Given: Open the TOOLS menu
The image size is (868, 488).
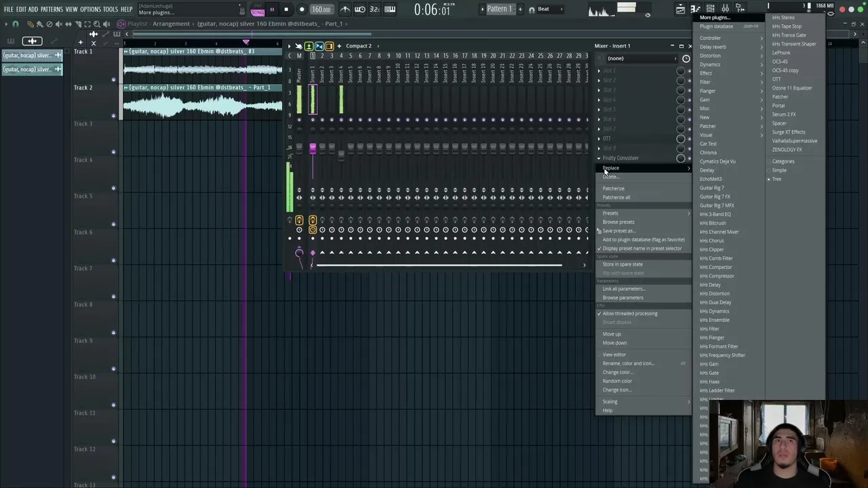Looking at the screenshot, I should (111, 9).
